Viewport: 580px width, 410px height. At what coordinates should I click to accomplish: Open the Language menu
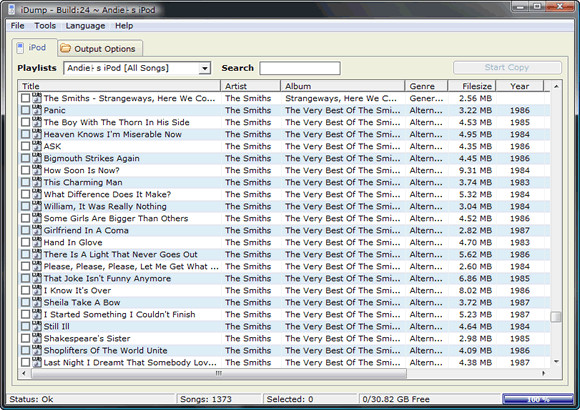[x=85, y=26]
